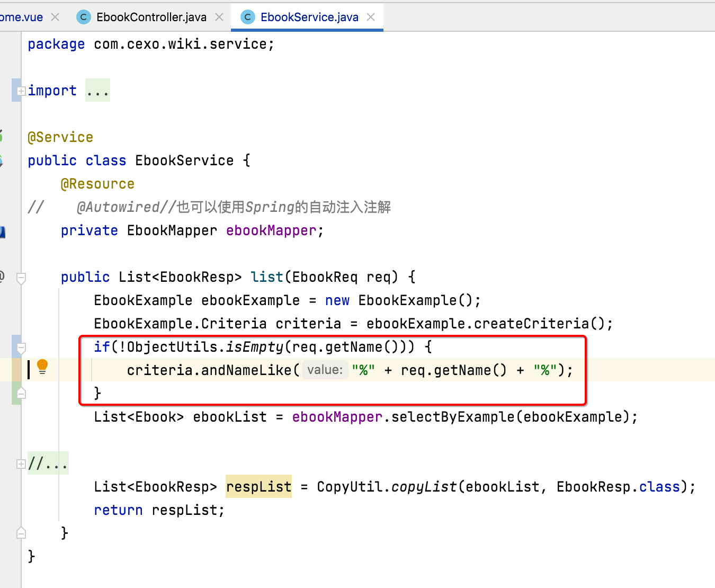The image size is (715, 588).
Task: Click the highlighted respList variable
Action: click(x=258, y=487)
